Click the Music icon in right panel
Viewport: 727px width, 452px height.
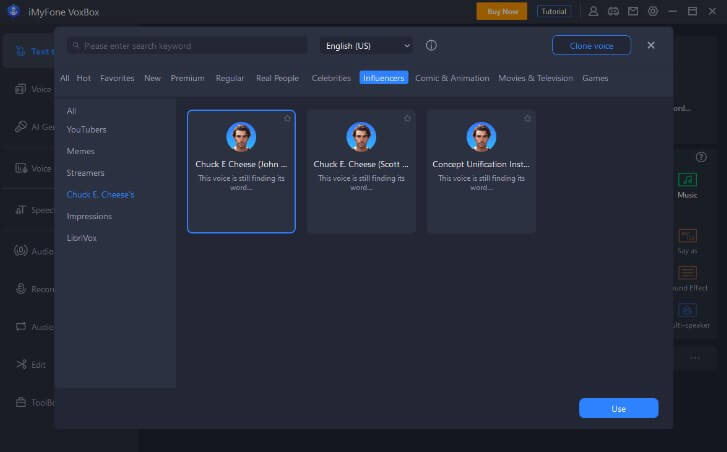coord(687,180)
